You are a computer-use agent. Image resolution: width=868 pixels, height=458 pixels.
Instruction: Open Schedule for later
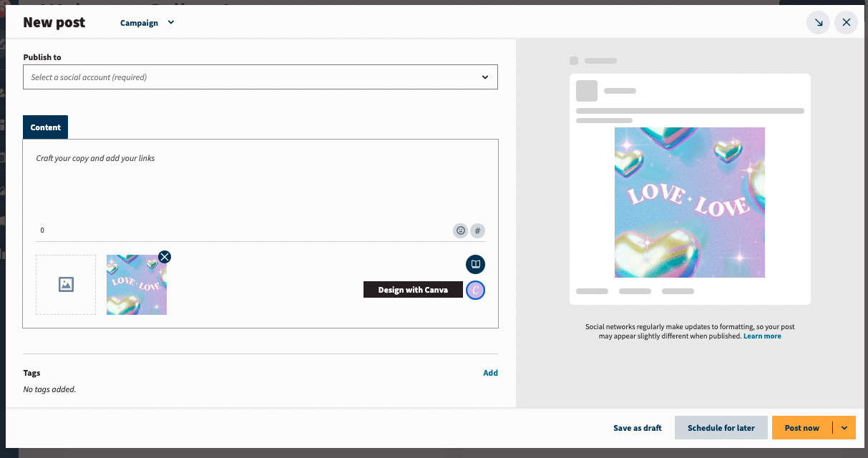coord(721,427)
